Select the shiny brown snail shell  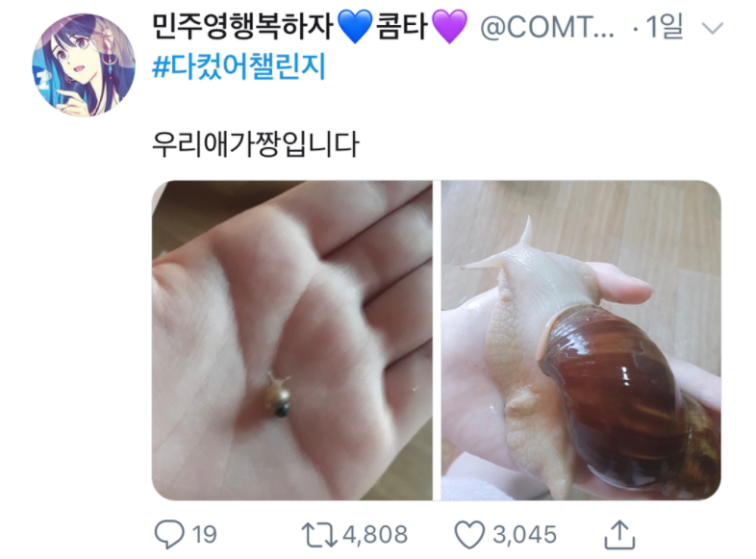tap(627, 395)
